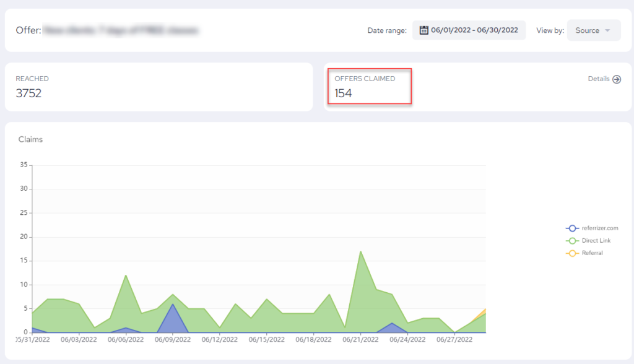Image resolution: width=634 pixels, height=364 pixels.
Task: Click the 06/15/2022 x-axis label
Action: pos(267,339)
